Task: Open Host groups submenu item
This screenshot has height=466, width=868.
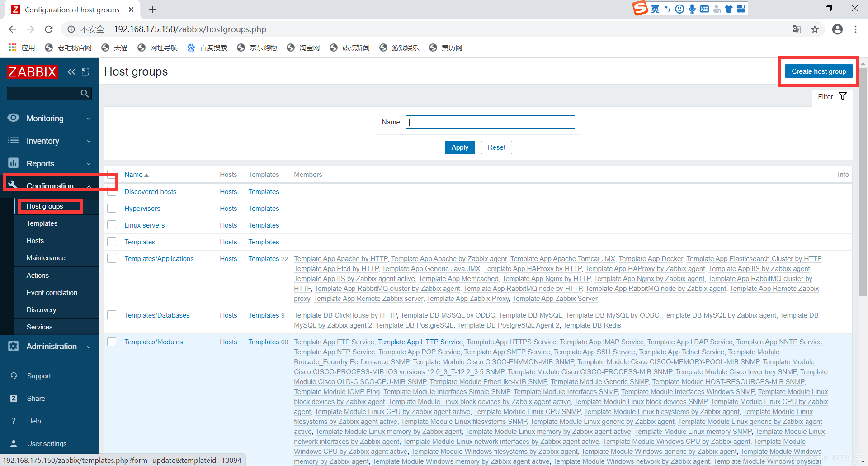Action: coord(45,206)
